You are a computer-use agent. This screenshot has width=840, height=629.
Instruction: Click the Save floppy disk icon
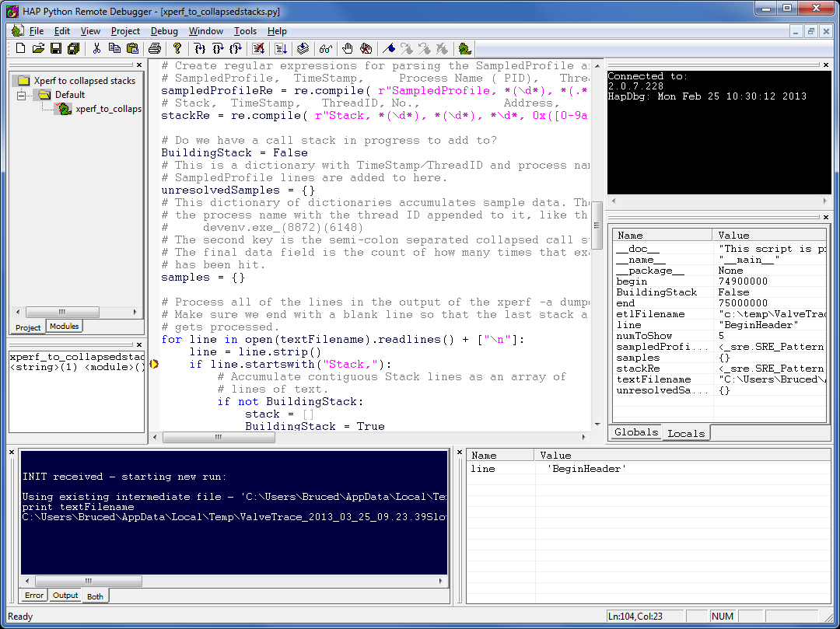coord(56,49)
